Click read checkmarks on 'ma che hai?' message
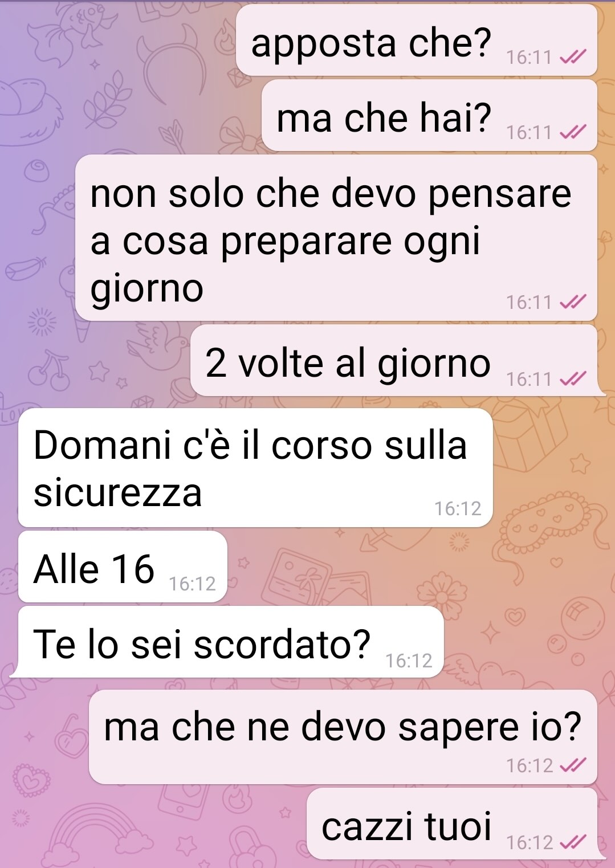The image size is (615, 868). [x=573, y=132]
